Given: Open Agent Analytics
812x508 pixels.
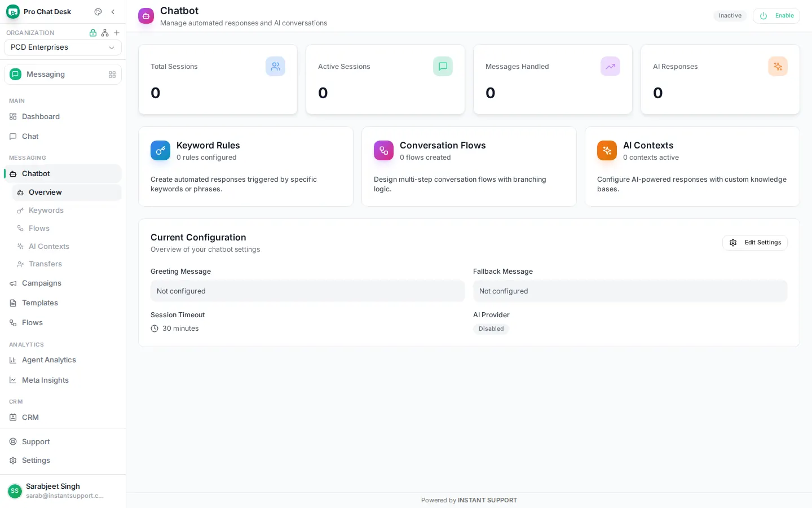Looking at the screenshot, I should (63, 360).
